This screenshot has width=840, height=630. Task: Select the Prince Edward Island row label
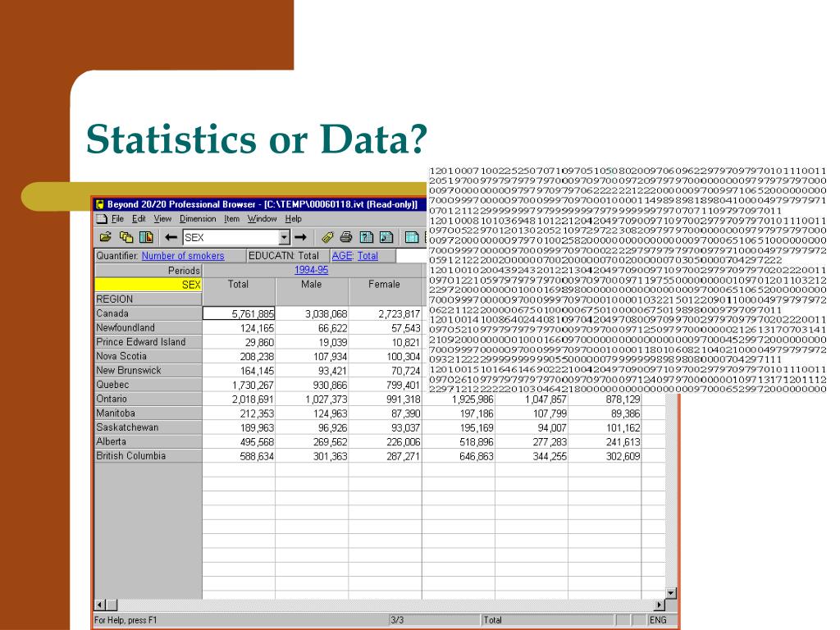point(148,342)
